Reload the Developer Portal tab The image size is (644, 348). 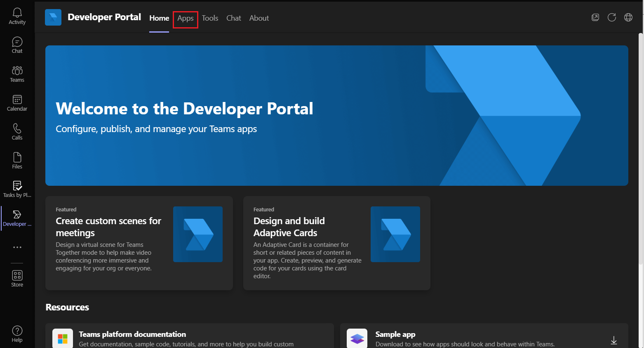pos(612,17)
